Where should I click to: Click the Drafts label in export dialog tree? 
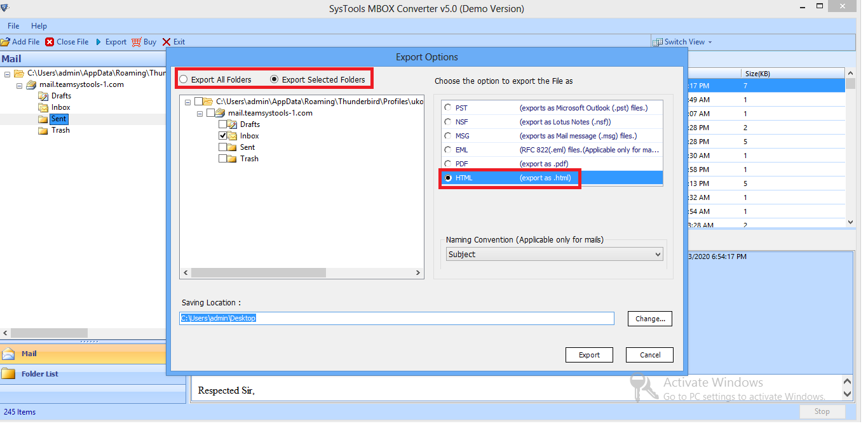pos(250,124)
